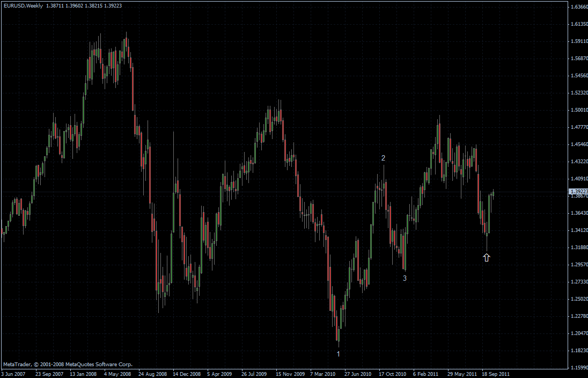The image size is (588, 378).
Task: Click the 15 Nov 2009 date label
Action: tap(290, 374)
